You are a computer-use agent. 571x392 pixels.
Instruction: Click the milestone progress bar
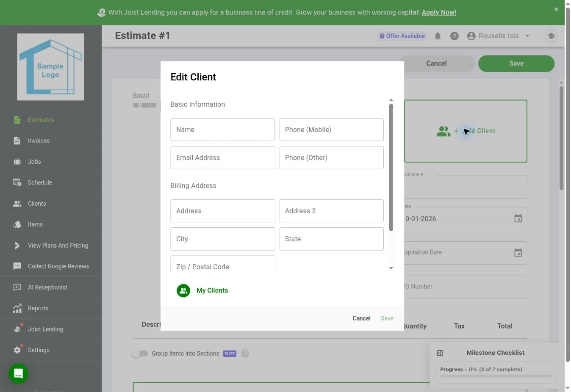496,376
